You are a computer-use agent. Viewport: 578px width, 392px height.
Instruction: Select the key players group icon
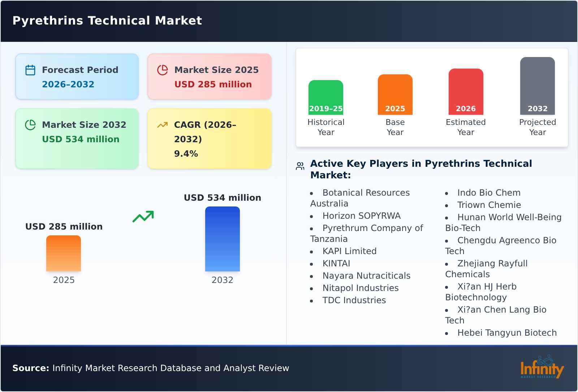click(299, 165)
